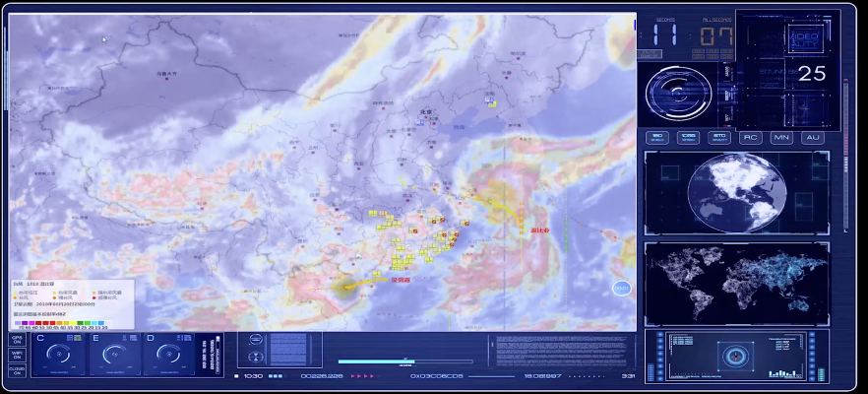Click the 00226.226 counter text
The height and width of the screenshot is (394, 868).
click(x=321, y=376)
